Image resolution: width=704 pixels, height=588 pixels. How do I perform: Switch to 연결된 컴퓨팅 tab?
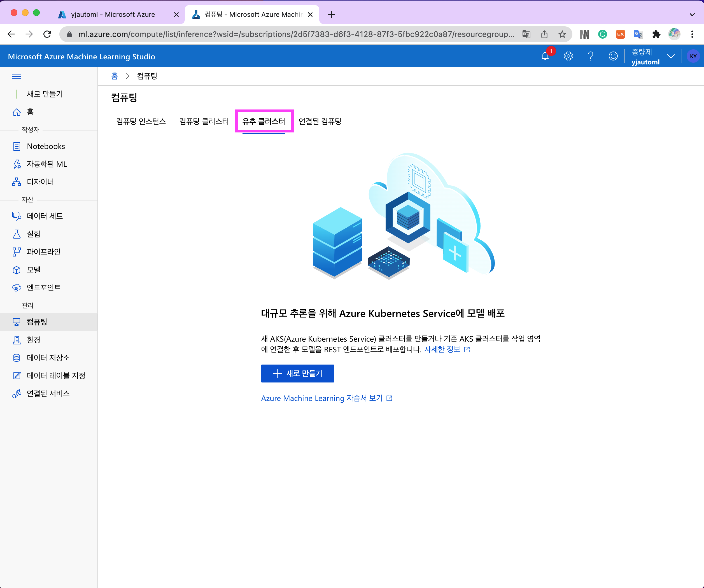coord(320,121)
